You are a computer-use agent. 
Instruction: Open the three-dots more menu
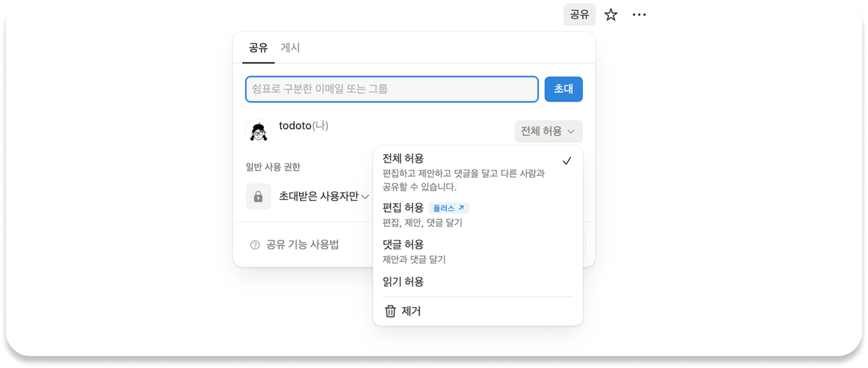(x=639, y=15)
